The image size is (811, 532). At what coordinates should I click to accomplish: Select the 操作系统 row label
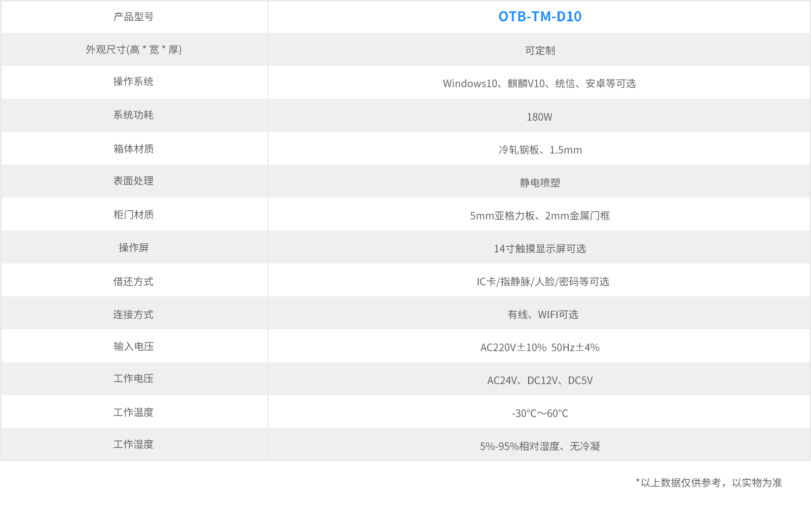coord(133,82)
